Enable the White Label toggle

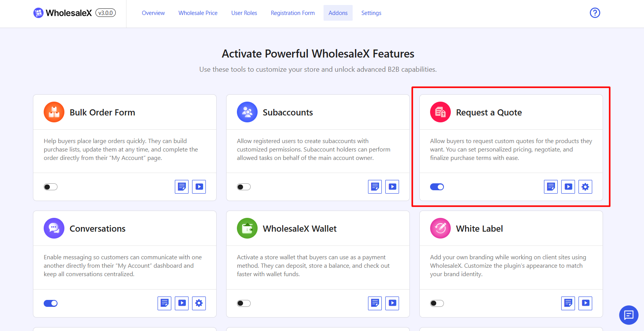pyautogui.click(x=437, y=303)
